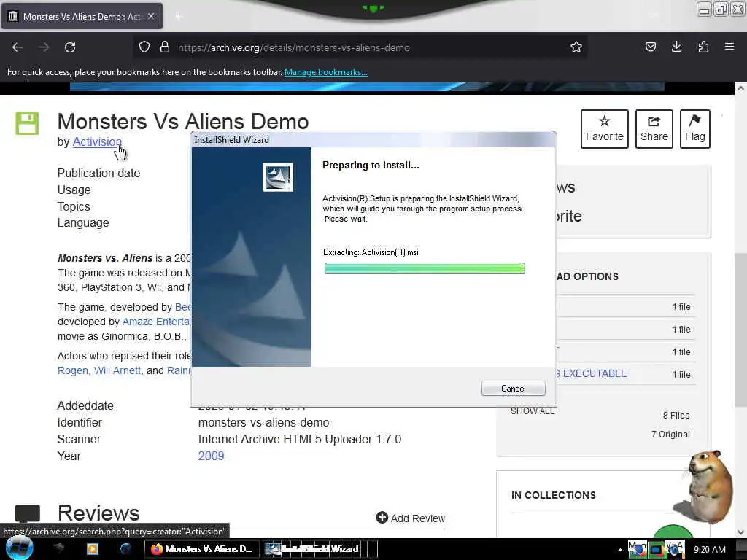Click the page scrollbar up arrow

point(740,88)
